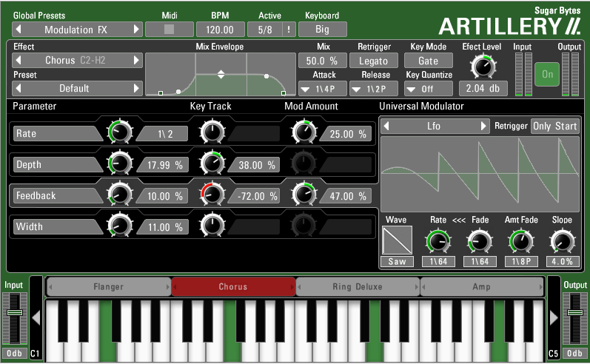Click the modulator Rate knob under Lfo display

(438, 241)
